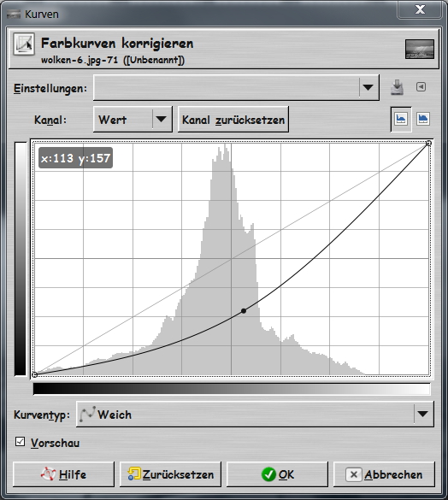Click the curve icon in the Kurventyp field
448x500 pixels.
87,414
